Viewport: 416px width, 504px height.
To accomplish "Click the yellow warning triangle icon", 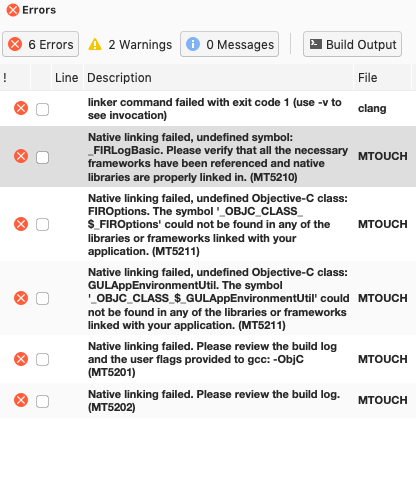I will tap(95, 44).
